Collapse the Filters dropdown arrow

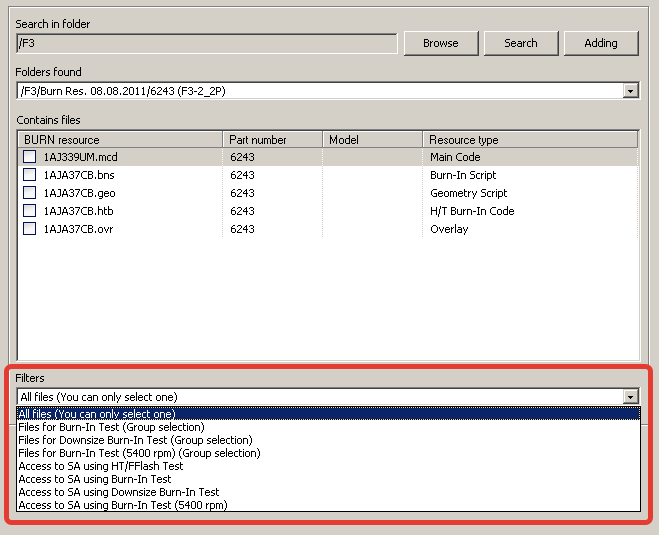630,397
